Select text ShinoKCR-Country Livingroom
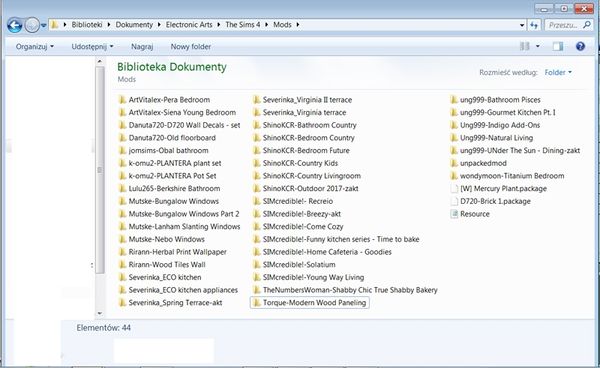This screenshot has width=600, height=368. pos(312,176)
